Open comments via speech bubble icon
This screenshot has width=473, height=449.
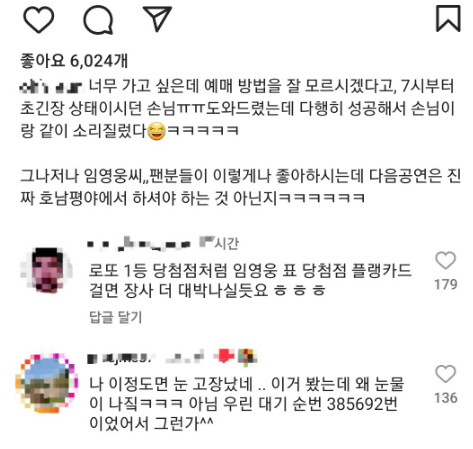pos(98,20)
